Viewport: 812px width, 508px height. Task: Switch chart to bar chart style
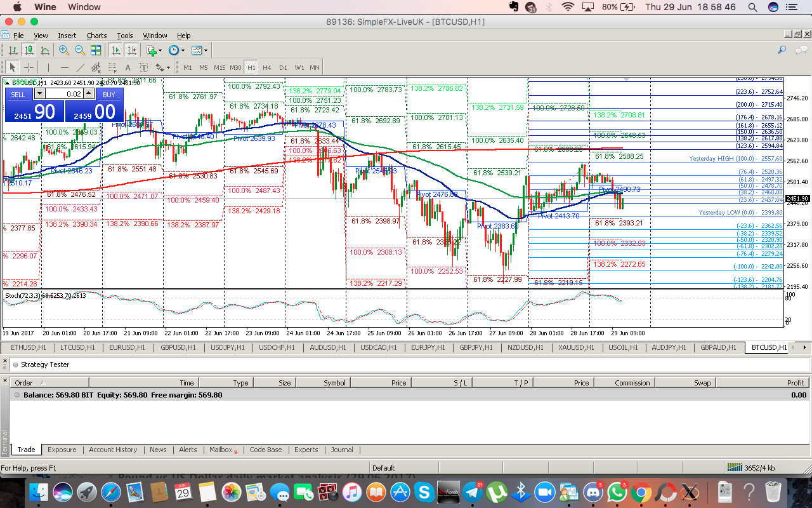[13, 50]
